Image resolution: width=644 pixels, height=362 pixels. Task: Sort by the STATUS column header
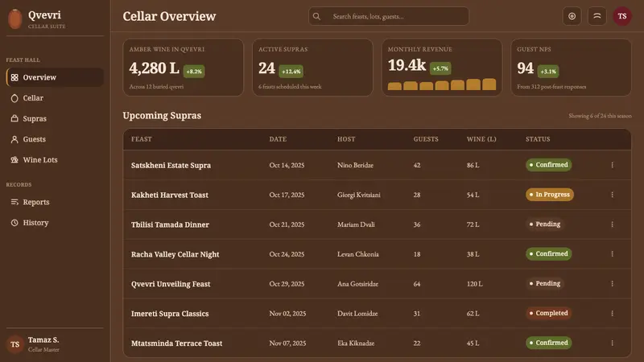[538, 139]
